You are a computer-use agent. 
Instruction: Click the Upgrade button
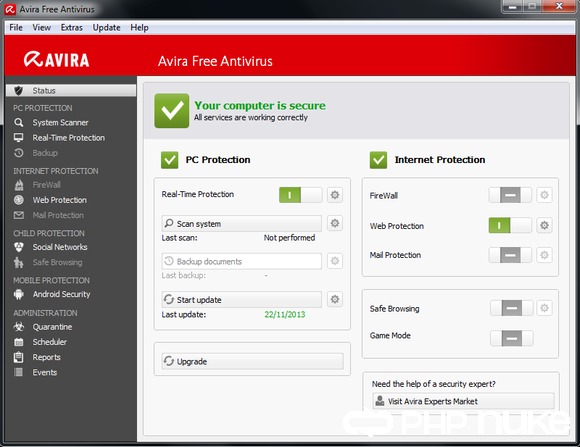tap(253, 361)
